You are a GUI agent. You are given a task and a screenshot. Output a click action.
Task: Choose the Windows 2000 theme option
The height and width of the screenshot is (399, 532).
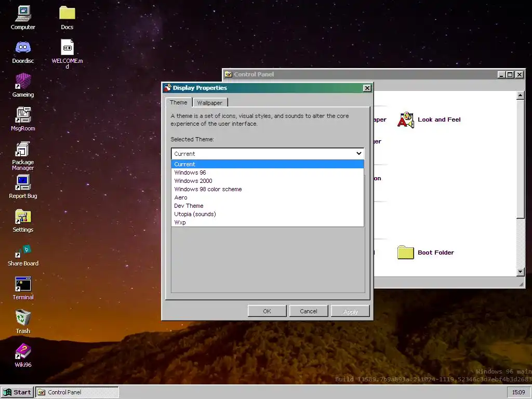(x=268, y=181)
